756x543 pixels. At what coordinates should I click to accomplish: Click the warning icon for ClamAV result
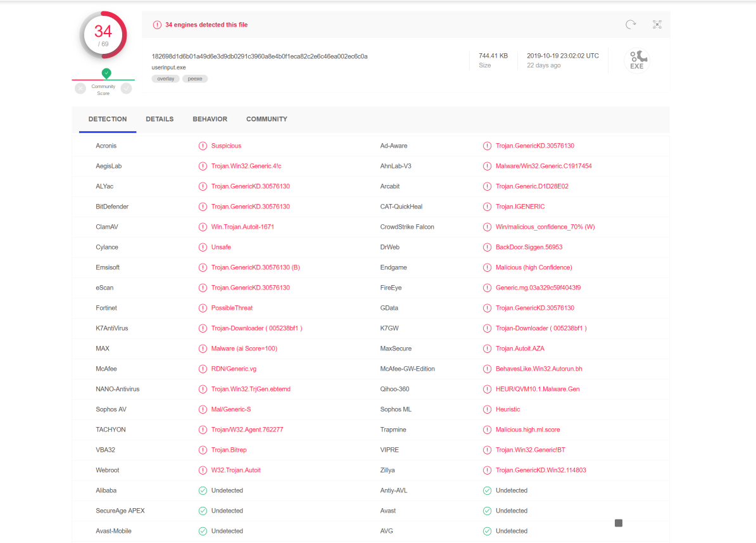pyautogui.click(x=203, y=227)
